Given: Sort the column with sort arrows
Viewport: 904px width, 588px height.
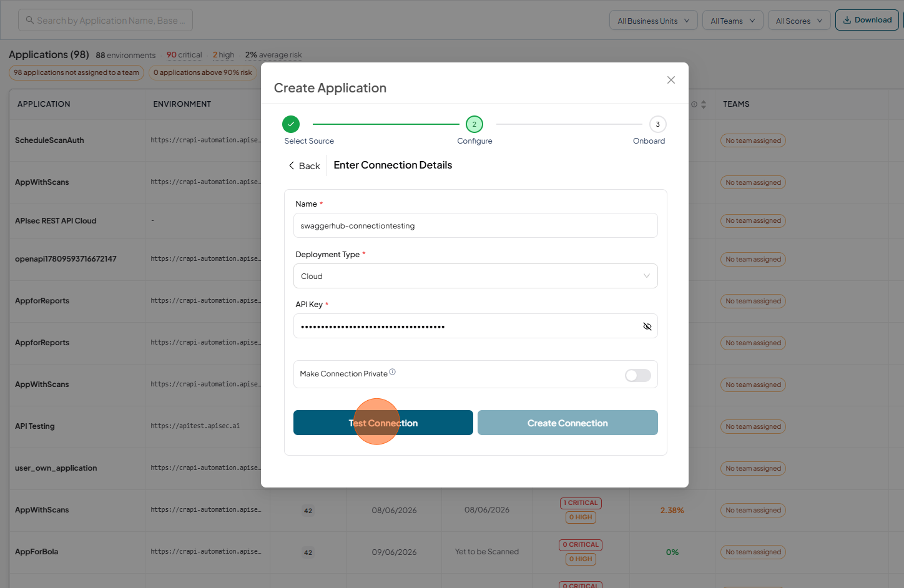Looking at the screenshot, I should pyautogui.click(x=704, y=104).
